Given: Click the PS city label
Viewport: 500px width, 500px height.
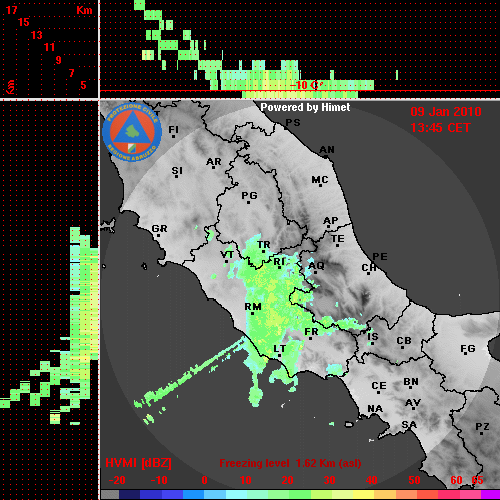Looking at the screenshot, I should (x=293, y=123).
